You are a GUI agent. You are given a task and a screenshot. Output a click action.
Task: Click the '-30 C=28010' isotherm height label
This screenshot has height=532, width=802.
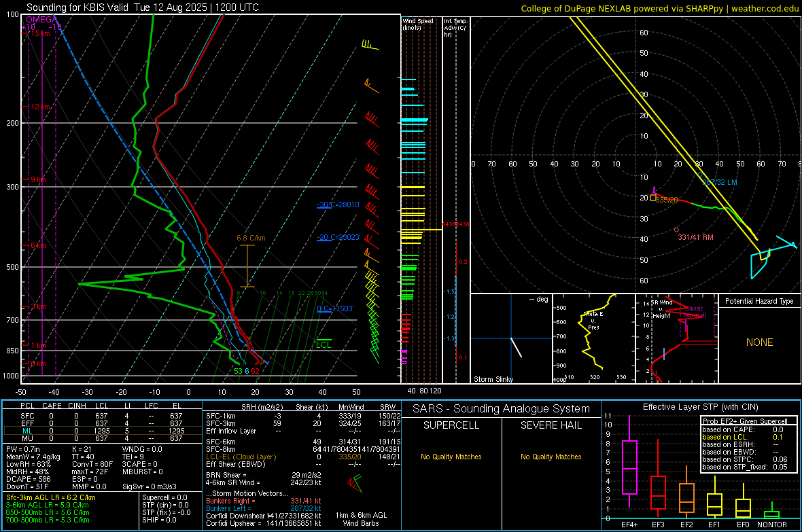(338, 205)
